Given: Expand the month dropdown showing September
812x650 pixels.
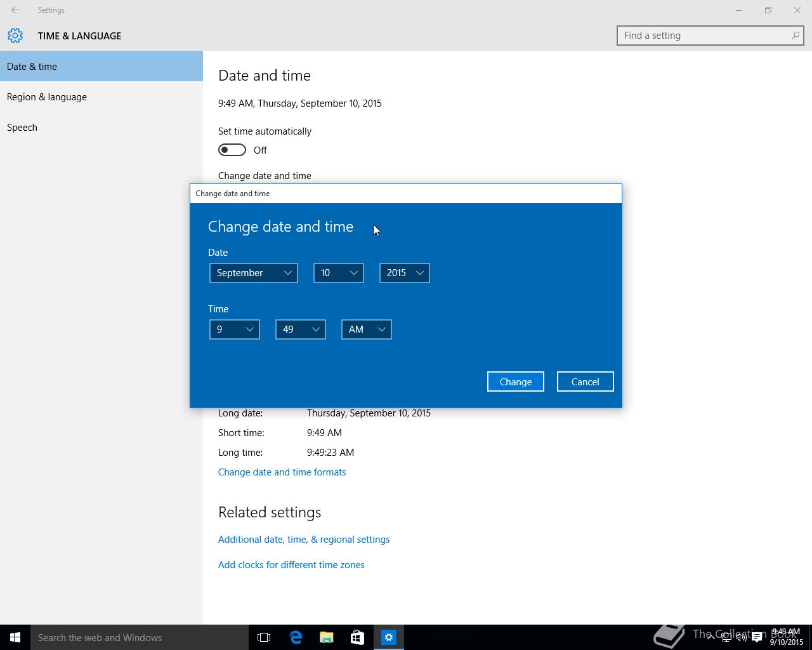Looking at the screenshot, I should (253, 273).
